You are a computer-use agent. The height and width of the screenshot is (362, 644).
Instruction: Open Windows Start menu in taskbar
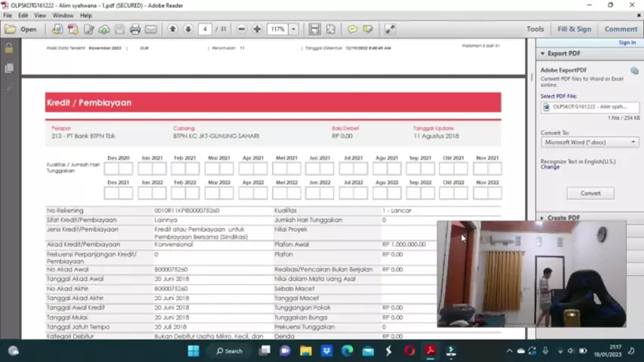tap(193, 351)
